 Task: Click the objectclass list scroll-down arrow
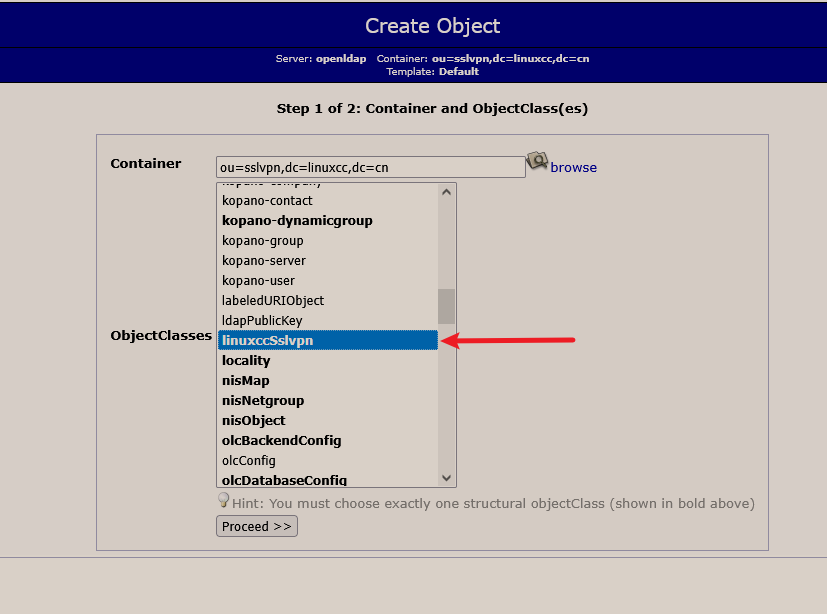pos(446,478)
